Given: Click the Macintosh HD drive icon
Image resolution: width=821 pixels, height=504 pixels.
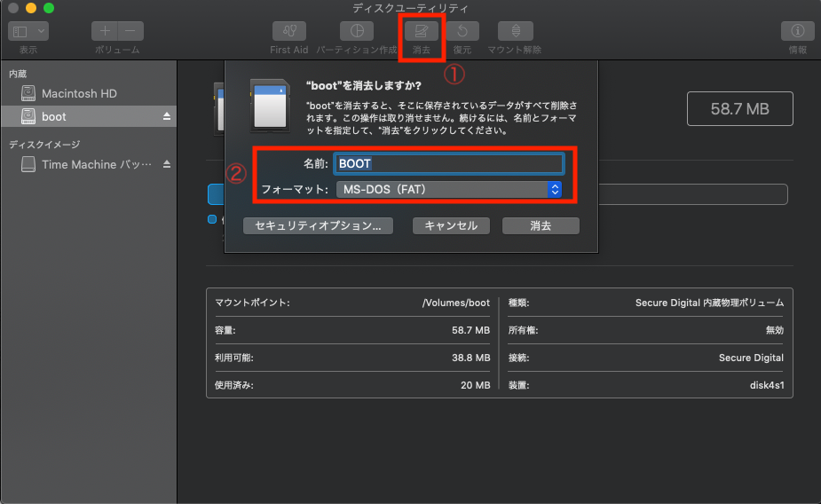Looking at the screenshot, I should pos(28,93).
